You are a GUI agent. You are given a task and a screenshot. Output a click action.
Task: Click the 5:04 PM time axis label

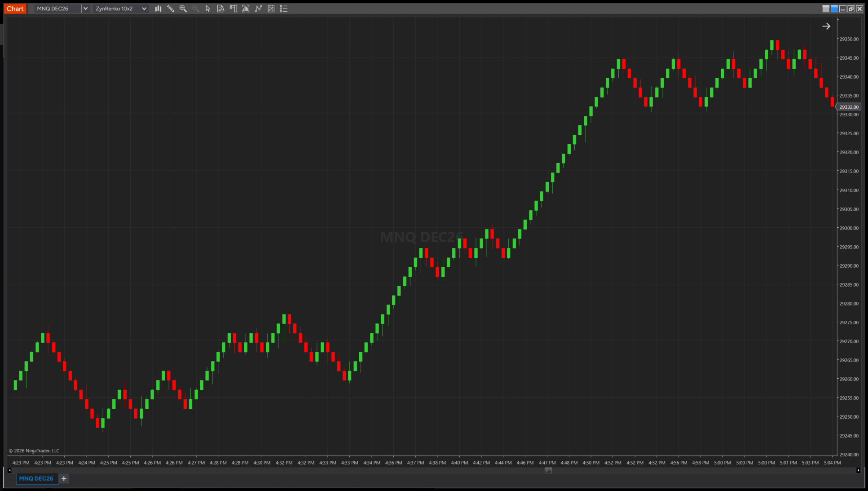[833, 463]
